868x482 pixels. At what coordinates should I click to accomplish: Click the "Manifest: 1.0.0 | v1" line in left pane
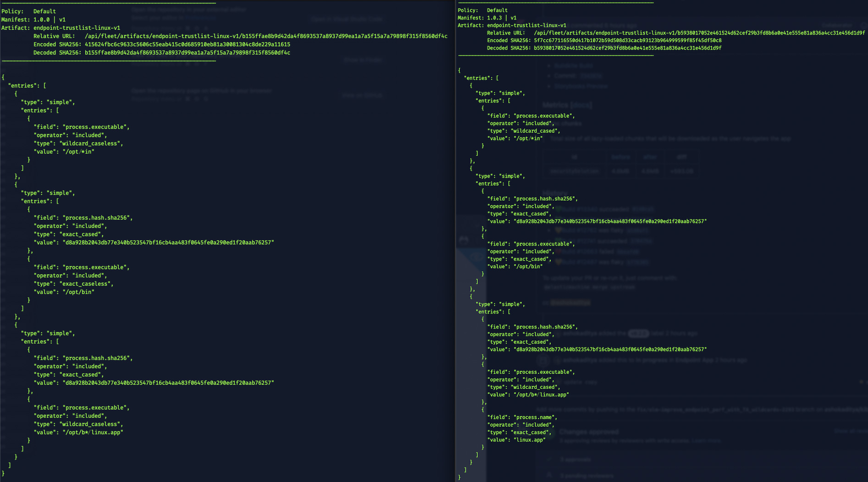pos(33,20)
